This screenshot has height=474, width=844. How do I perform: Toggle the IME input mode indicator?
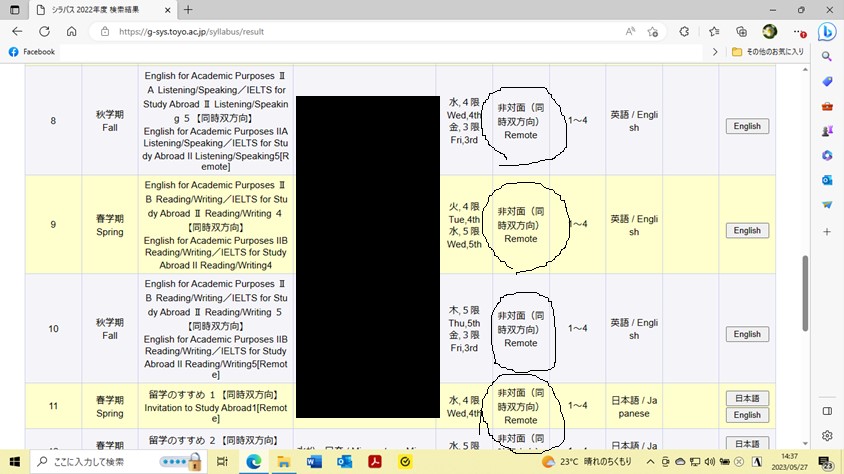[757, 462]
